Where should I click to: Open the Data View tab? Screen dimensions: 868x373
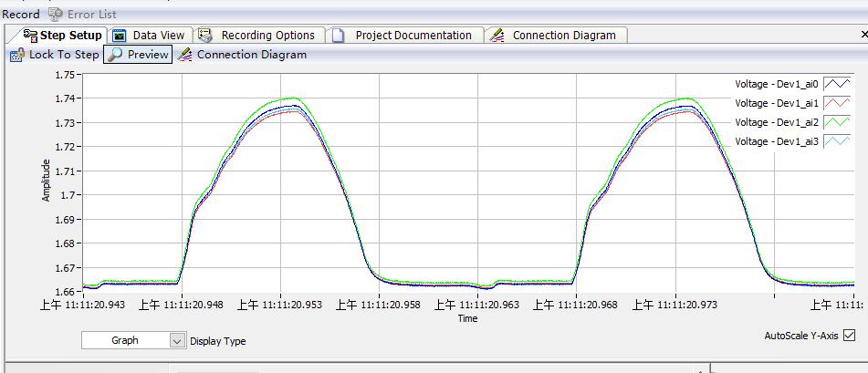pos(151,36)
